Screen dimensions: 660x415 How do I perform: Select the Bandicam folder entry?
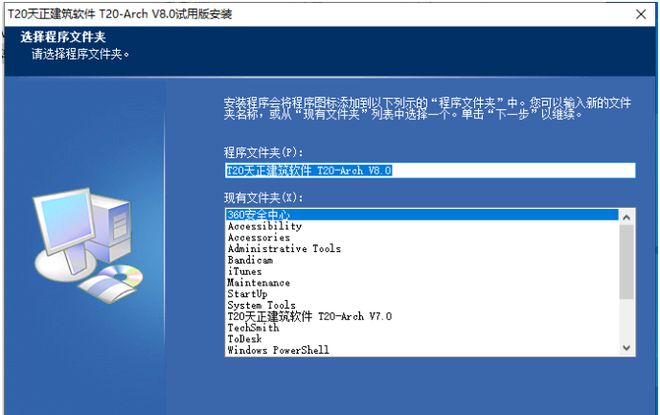tap(422, 260)
